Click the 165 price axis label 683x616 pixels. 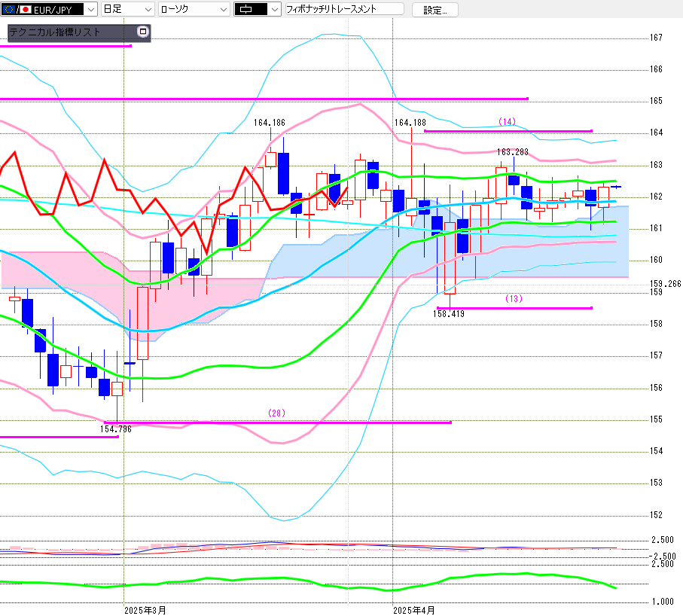(656, 101)
